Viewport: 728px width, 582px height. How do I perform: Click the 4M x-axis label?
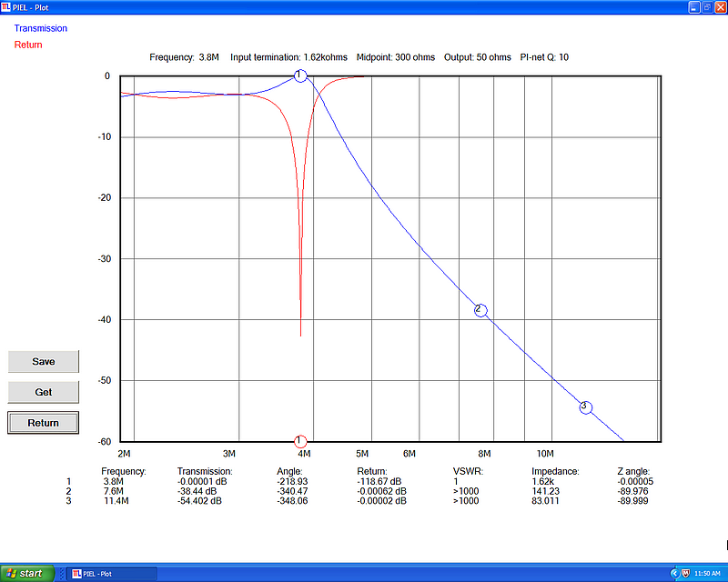click(x=304, y=454)
